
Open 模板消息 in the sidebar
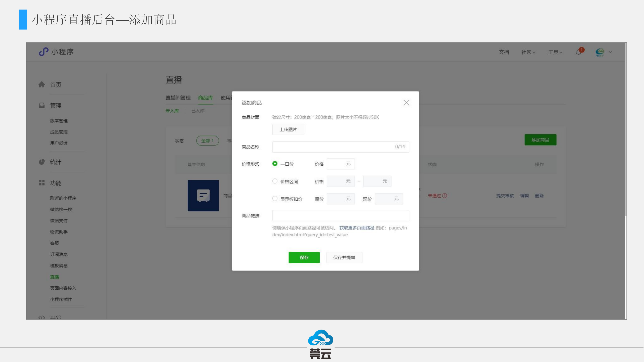[x=59, y=266]
